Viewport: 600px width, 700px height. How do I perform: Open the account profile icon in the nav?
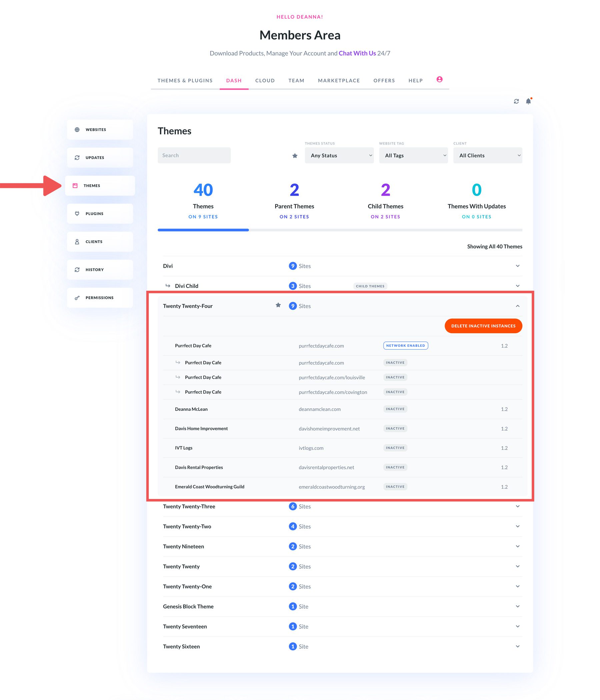pyautogui.click(x=440, y=80)
